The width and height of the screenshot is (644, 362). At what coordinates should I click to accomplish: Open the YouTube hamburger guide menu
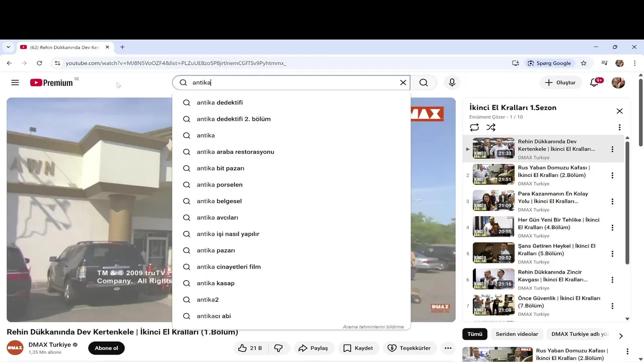[15, 82]
